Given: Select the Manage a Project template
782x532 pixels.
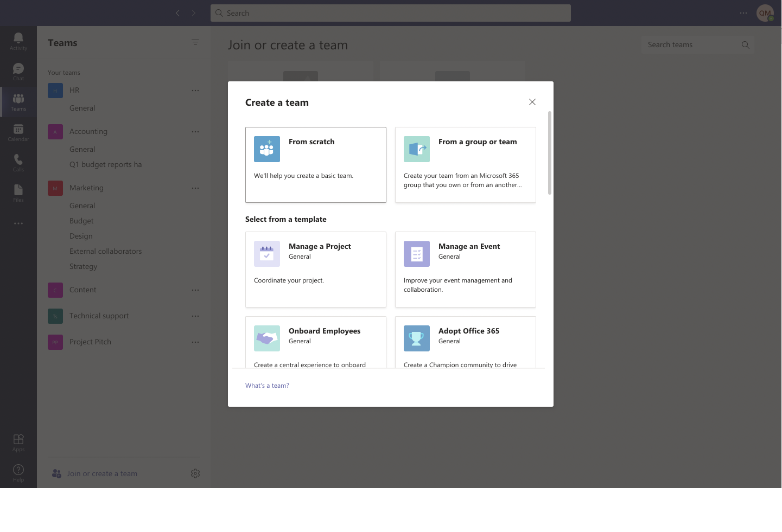Looking at the screenshot, I should click(316, 270).
